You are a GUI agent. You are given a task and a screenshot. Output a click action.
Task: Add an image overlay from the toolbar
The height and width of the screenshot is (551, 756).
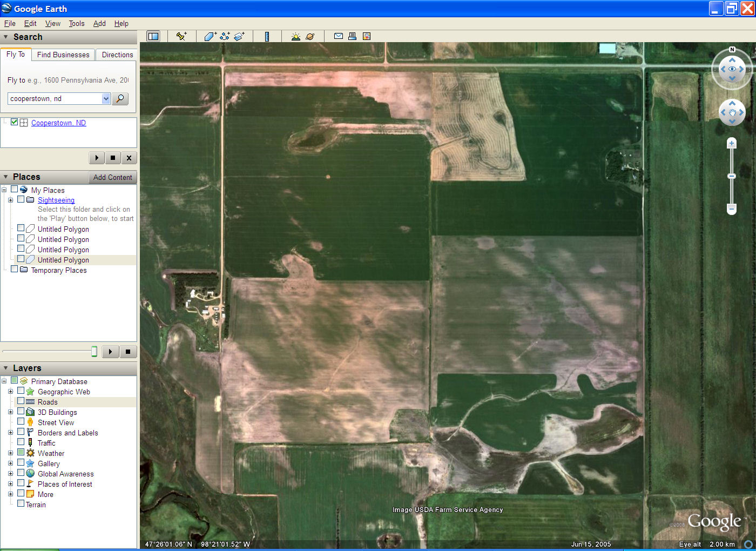239,36
